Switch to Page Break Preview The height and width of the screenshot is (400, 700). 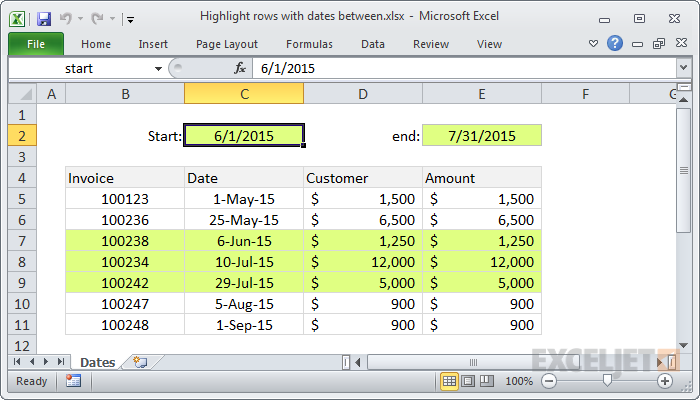487,381
